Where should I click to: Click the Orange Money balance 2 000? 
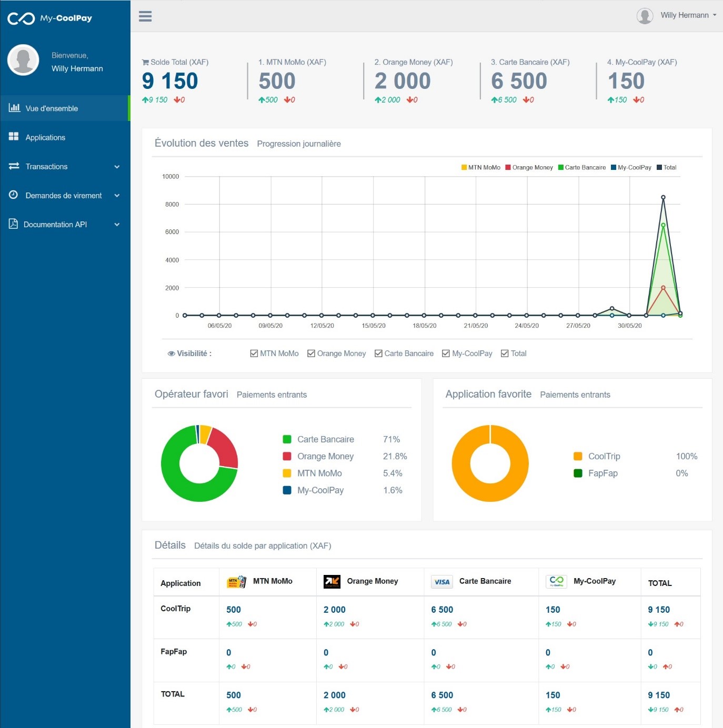tap(403, 81)
